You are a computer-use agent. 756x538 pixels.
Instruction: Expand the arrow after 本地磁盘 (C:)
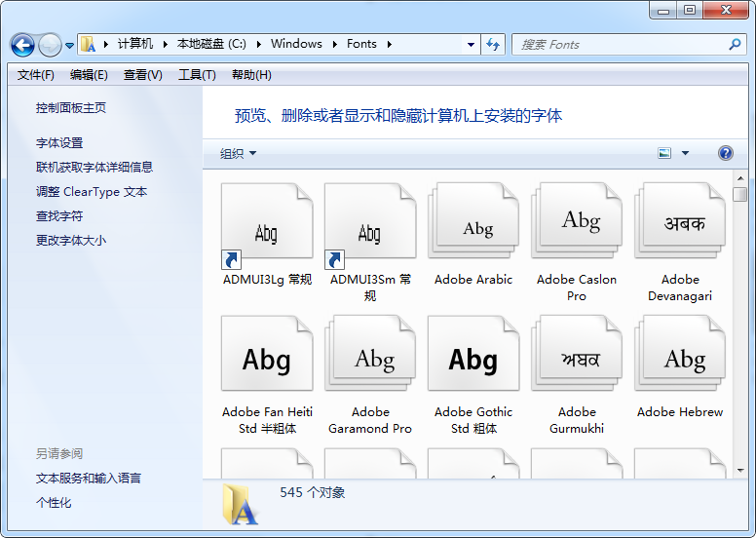(258, 45)
